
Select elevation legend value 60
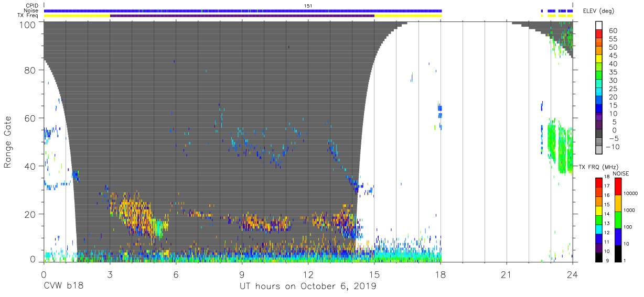tap(612, 30)
